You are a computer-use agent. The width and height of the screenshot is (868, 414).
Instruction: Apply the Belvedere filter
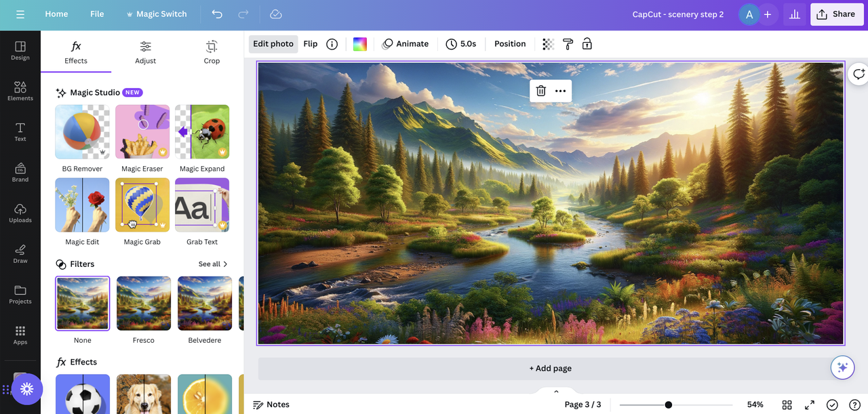tap(205, 304)
